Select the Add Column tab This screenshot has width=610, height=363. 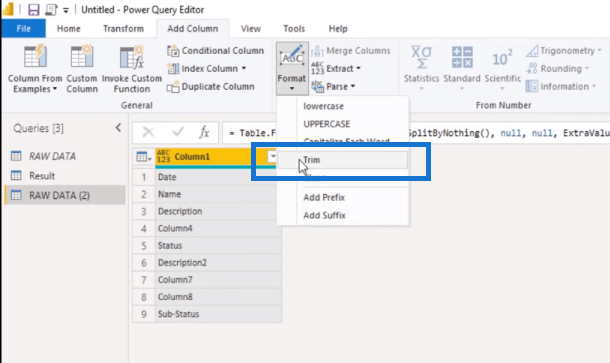point(193,28)
